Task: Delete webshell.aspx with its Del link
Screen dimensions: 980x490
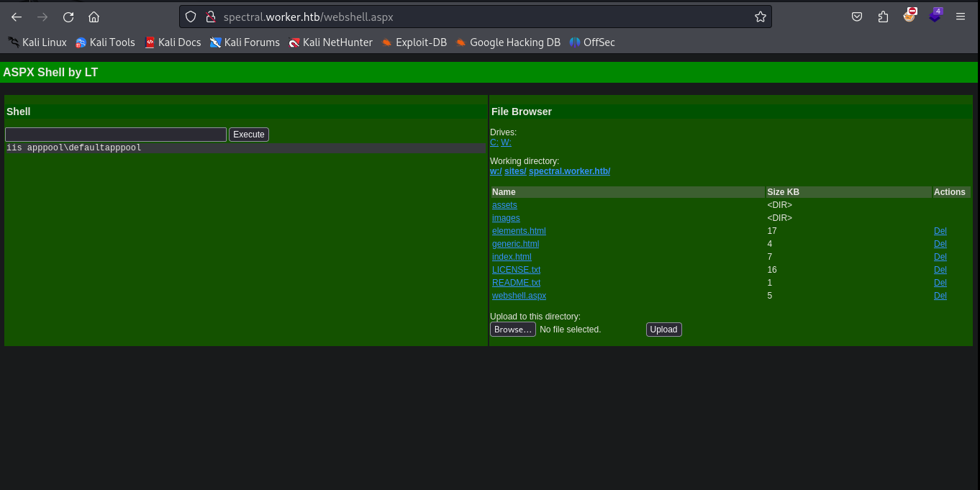Action: point(940,296)
